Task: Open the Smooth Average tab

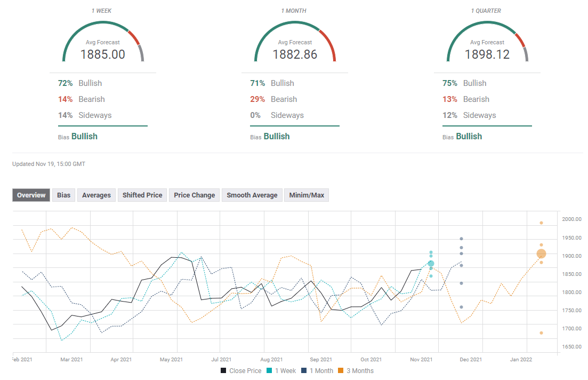Action: (x=252, y=195)
